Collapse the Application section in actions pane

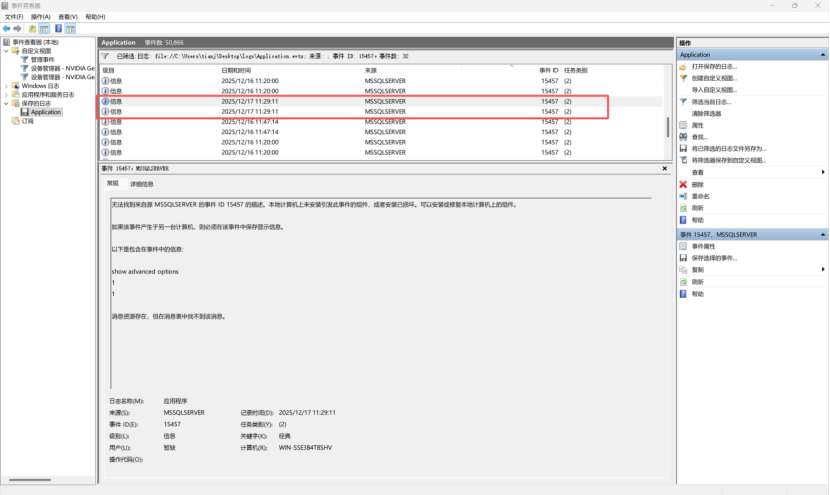[x=821, y=55]
